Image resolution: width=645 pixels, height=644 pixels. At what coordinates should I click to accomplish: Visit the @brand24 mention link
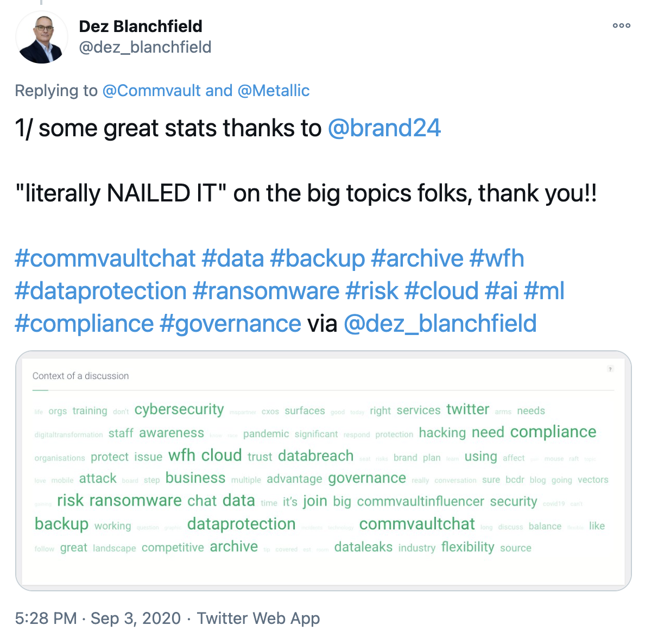(x=384, y=128)
